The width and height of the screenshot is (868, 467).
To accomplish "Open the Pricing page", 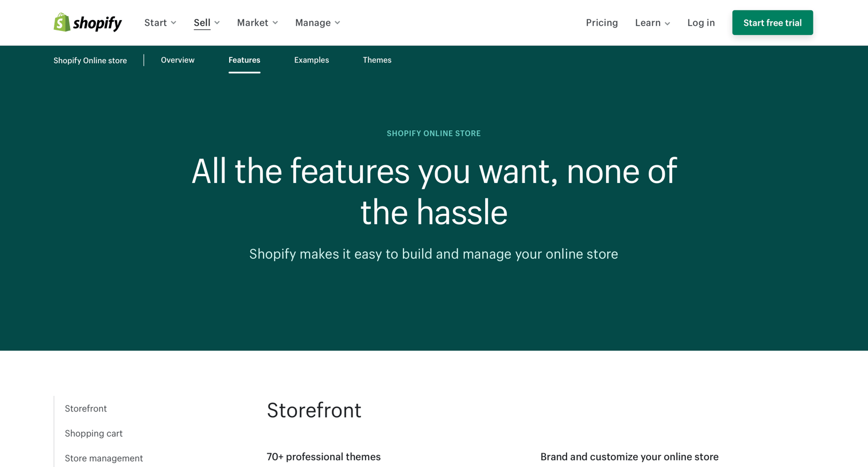I will 602,22.
